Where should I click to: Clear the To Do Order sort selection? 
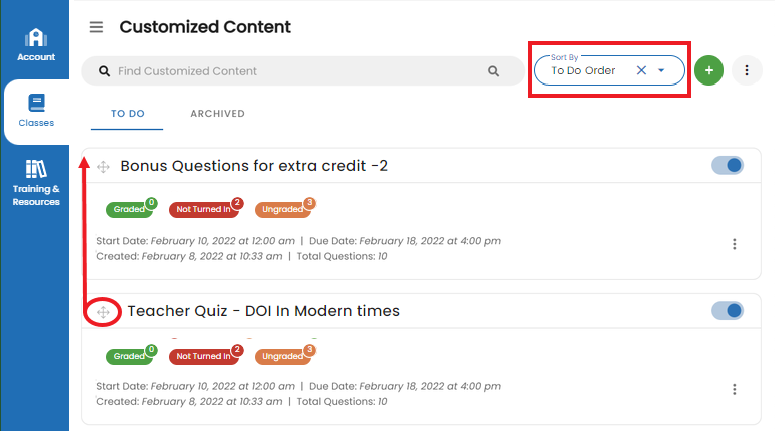[x=641, y=70]
